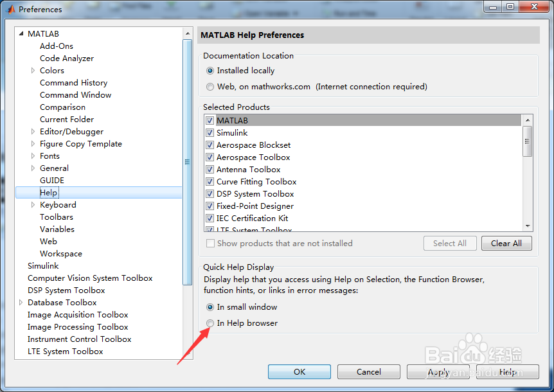Confirm preferences with OK button
Viewport: 554px width, 392px height.
pyautogui.click(x=299, y=372)
